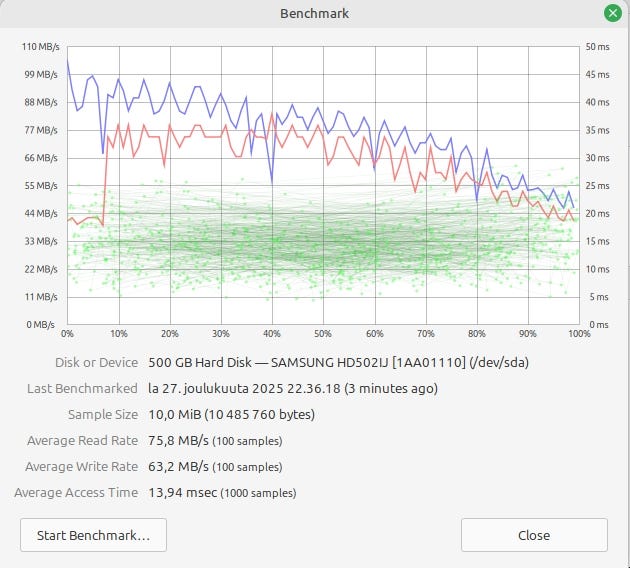Click the 40% x-axis label

[x=272, y=334]
